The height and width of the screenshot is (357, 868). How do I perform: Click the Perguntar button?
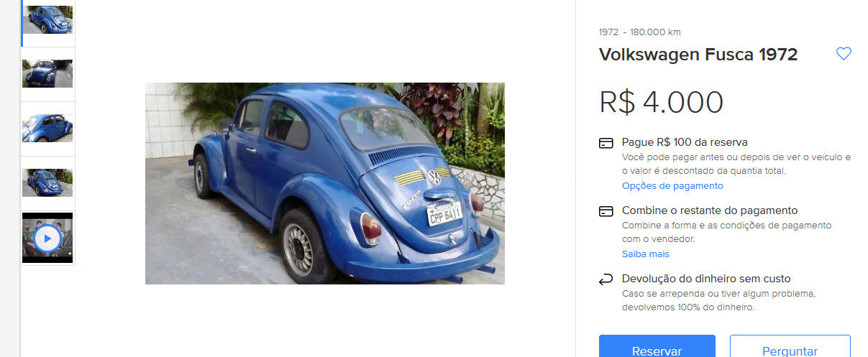790,347
